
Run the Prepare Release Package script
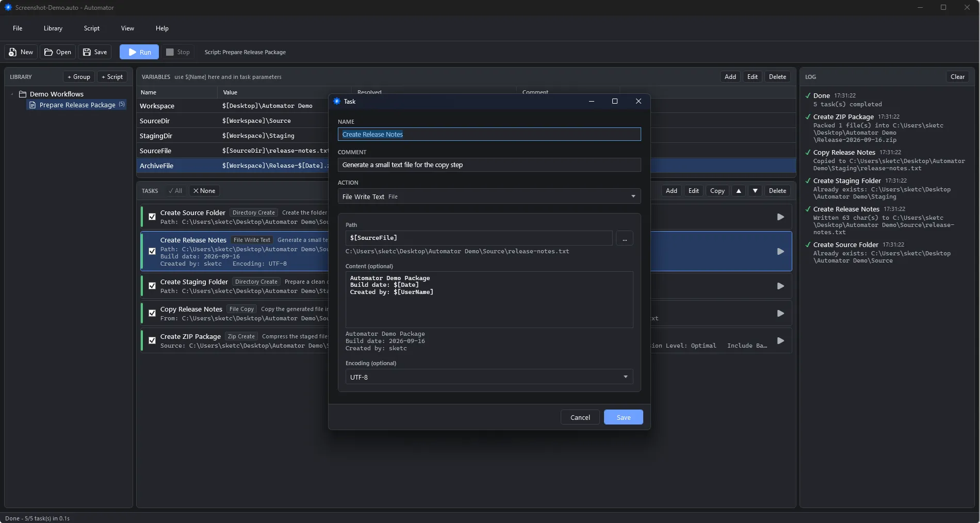(x=139, y=52)
